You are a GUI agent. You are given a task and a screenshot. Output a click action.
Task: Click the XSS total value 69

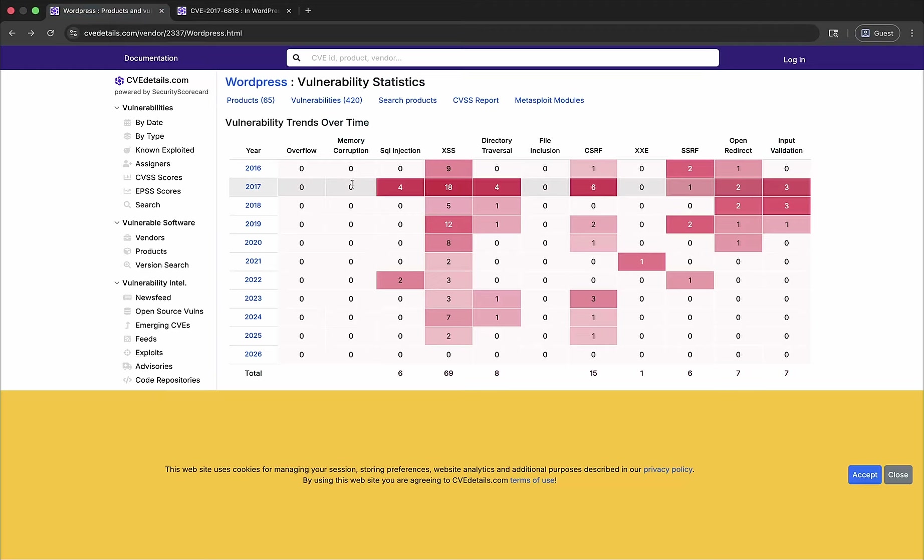pyautogui.click(x=448, y=373)
